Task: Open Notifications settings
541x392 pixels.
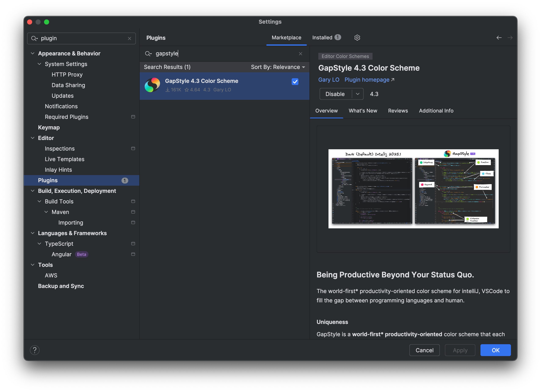Action: pos(61,106)
